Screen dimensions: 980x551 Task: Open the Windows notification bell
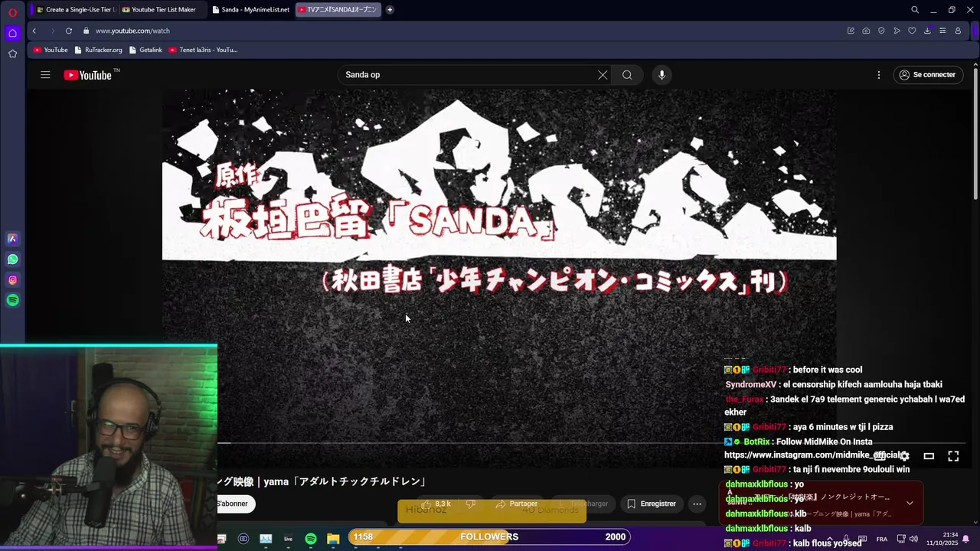coord(966,540)
